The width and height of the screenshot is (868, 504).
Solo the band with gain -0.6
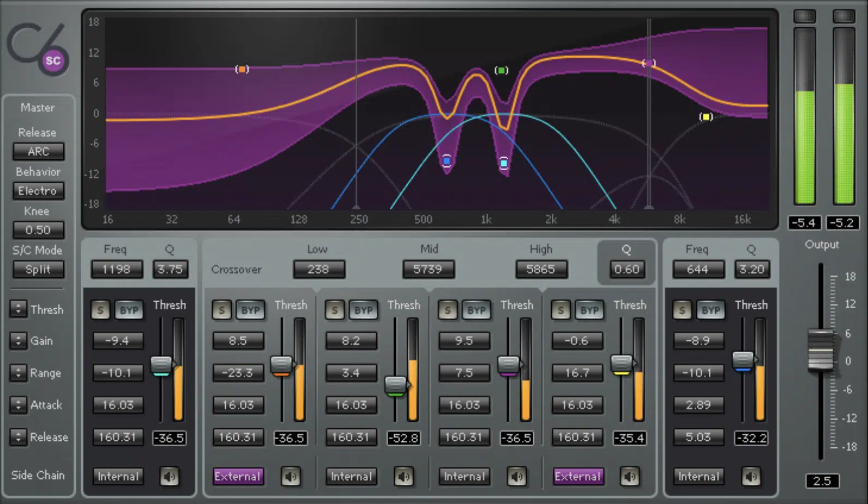[560, 310]
